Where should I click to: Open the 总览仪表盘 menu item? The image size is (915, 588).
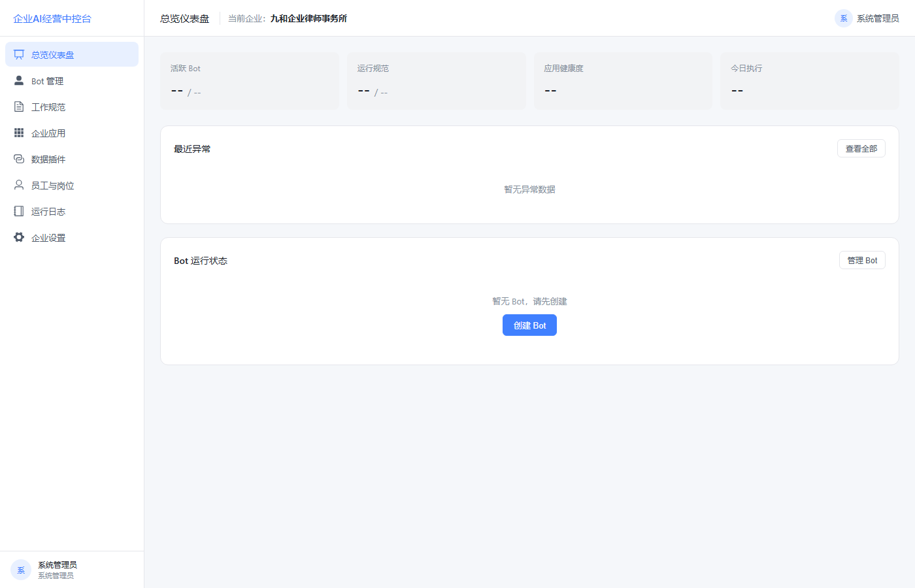[x=72, y=54]
